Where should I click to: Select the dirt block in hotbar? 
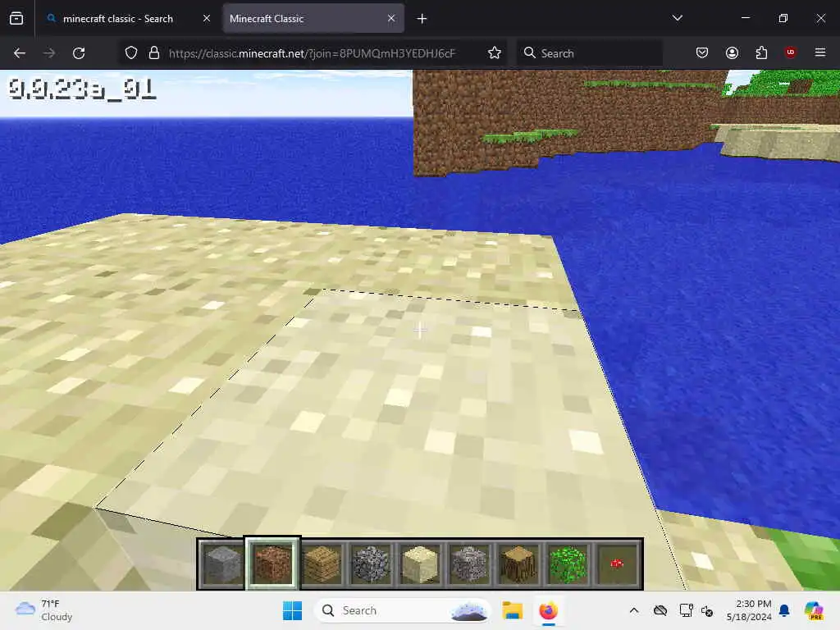pos(272,564)
